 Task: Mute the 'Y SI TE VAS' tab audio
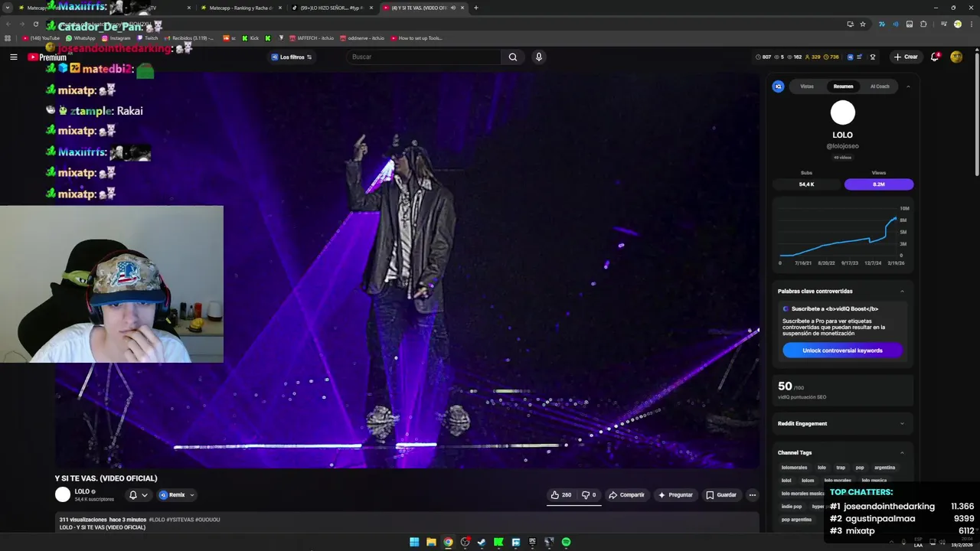point(452,8)
